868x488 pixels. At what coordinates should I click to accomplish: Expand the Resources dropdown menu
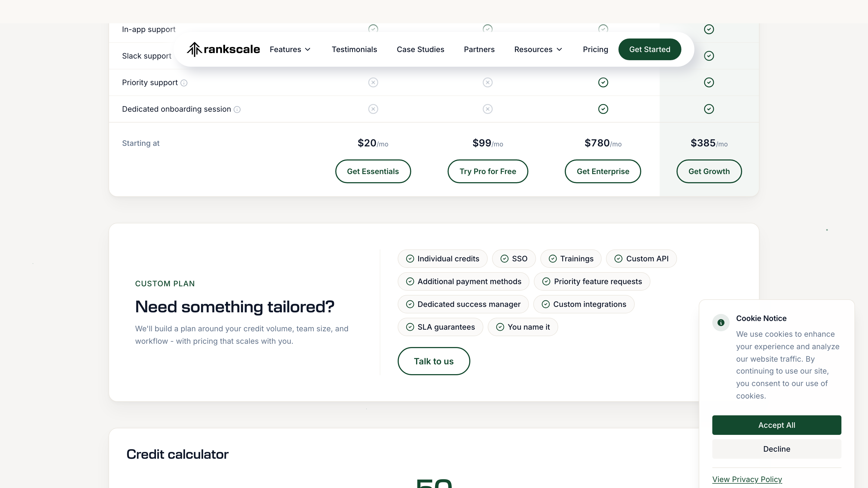tap(538, 50)
